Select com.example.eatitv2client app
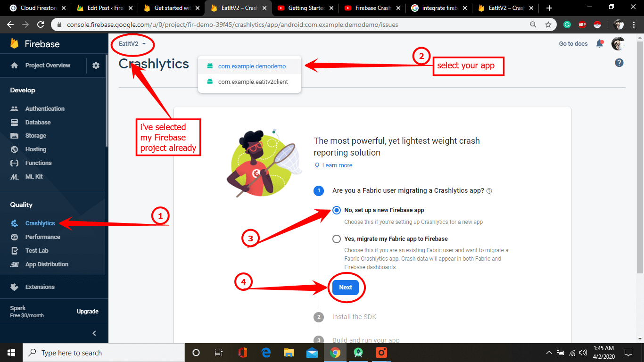644x362 pixels. 249,82
